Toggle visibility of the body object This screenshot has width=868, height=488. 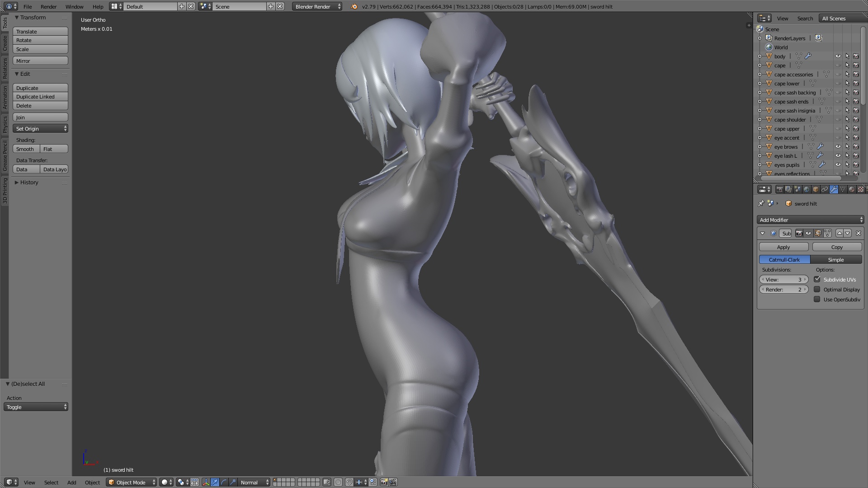[838, 56]
